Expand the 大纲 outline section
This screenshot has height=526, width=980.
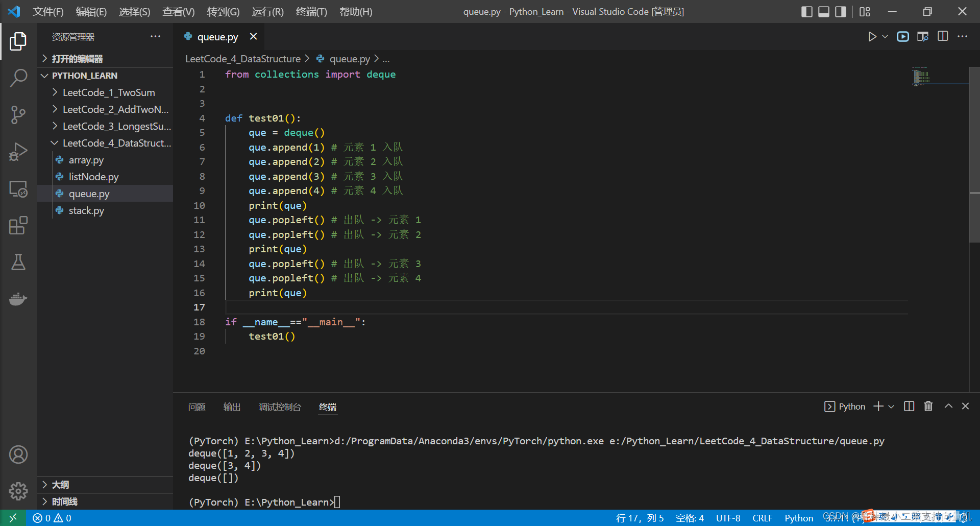pos(105,485)
